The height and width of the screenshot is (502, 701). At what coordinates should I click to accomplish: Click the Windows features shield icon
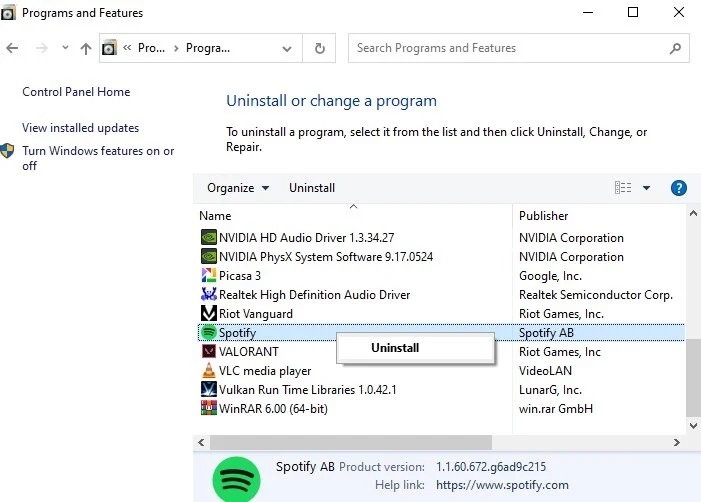[x=7, y=151]
